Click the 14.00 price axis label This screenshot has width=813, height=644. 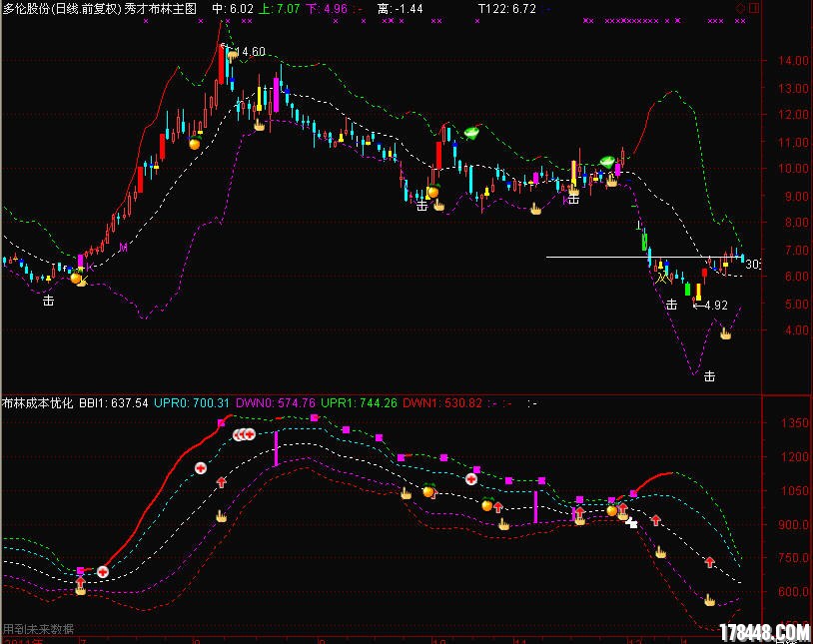point(793,61)
